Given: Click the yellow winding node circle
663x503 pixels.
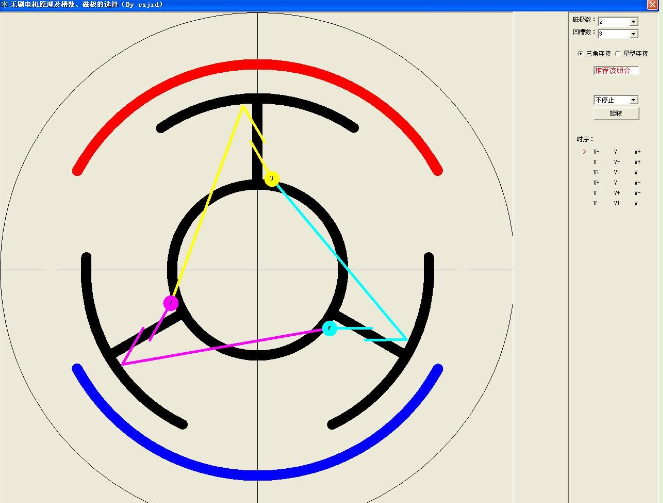Looking at the screenshot, I should 272,179.
